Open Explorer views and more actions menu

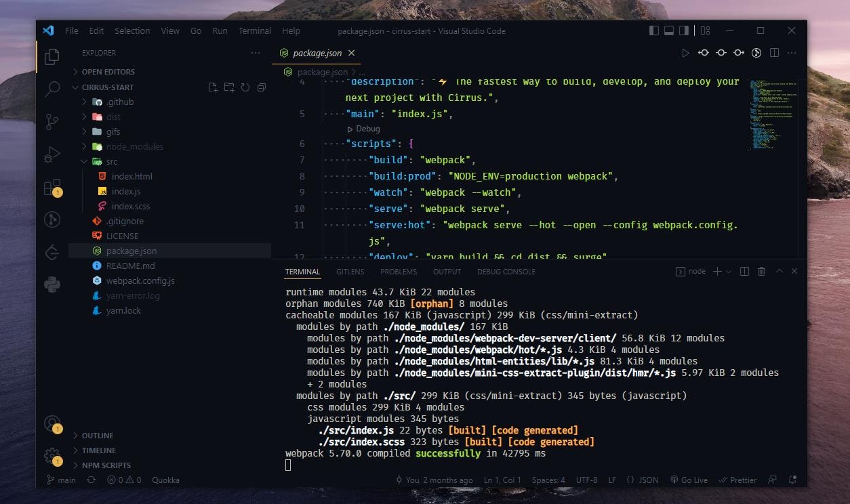(256, 53)
